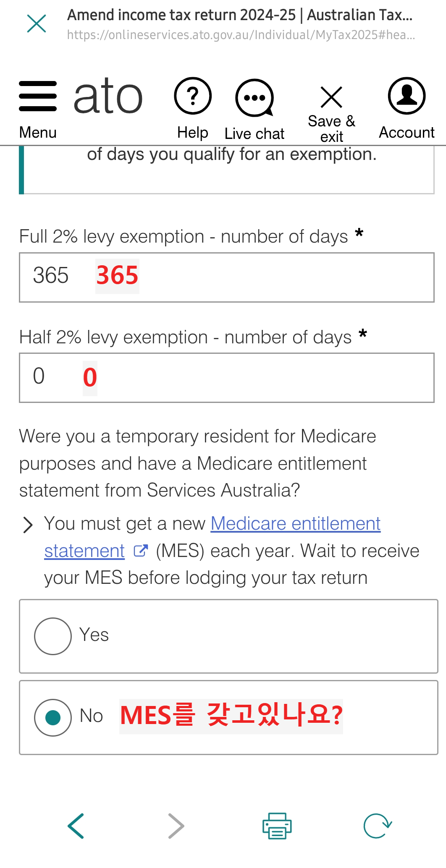Print the page with the printer icon
The height and width of the screenshot is (868, 446).
click(277, 826)
